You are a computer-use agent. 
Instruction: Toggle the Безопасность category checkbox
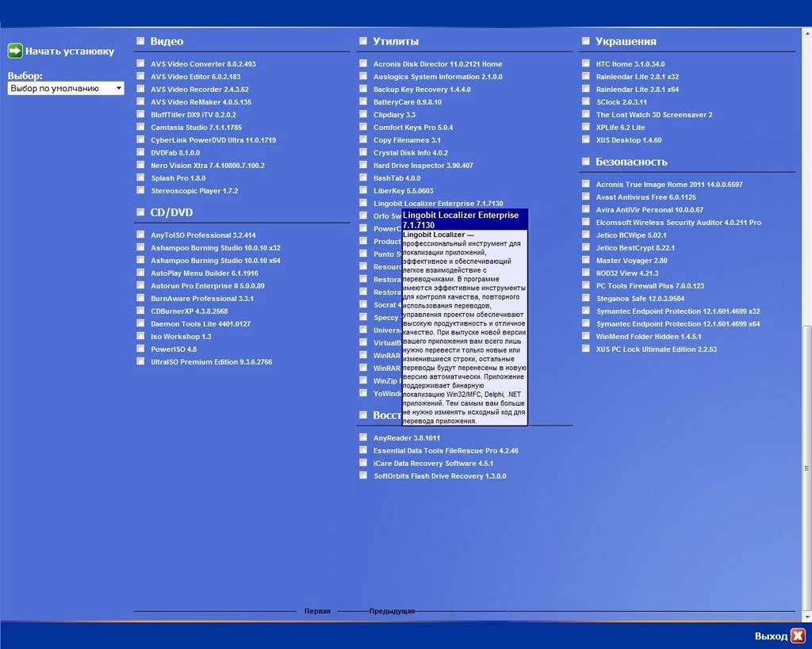[585, 162]
